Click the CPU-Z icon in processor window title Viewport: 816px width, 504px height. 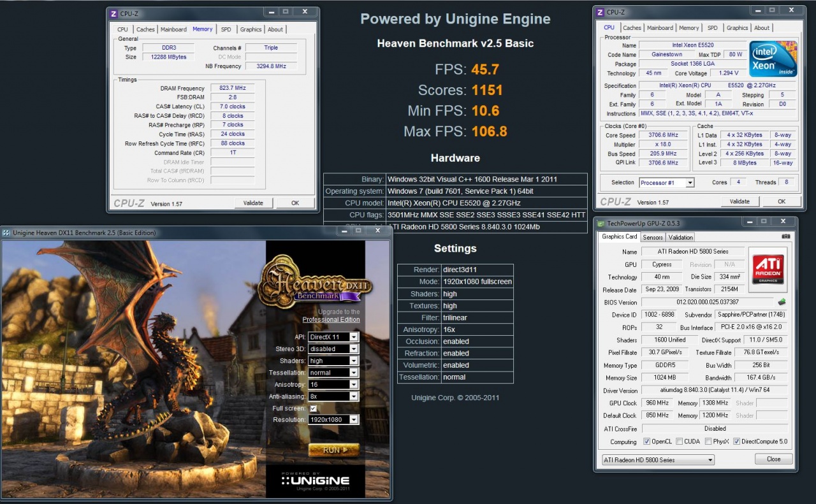(599, 11)
